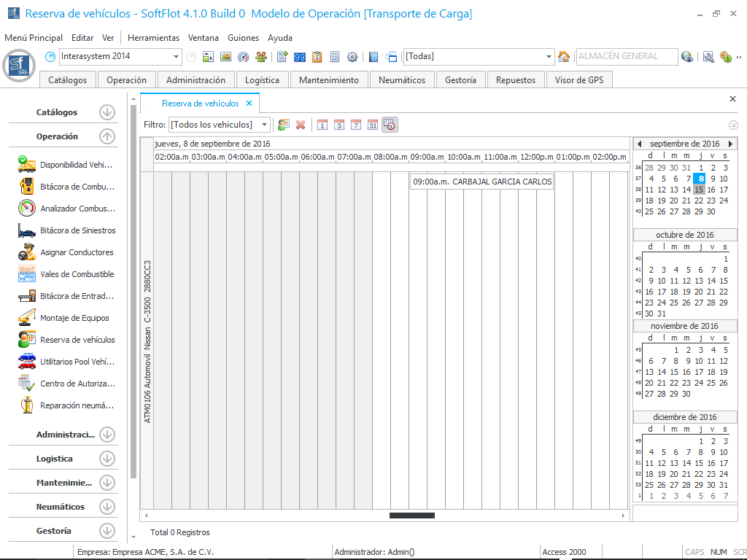Click the Asignar Conductores icon

coord(27,252)
